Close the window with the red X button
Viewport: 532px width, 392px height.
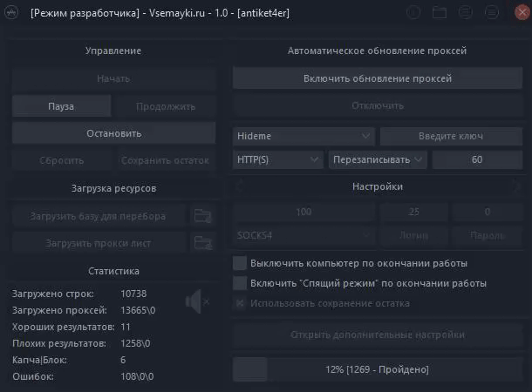coord(522,13)
